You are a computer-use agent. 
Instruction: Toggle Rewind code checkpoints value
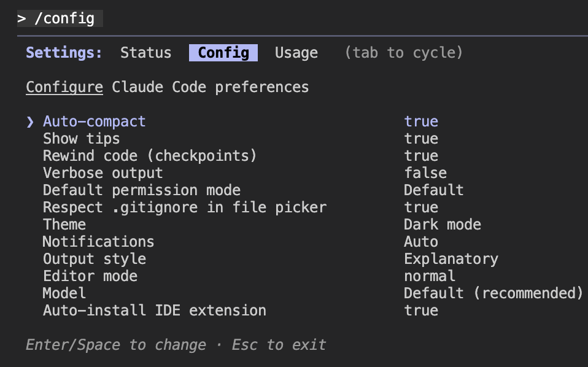coord(421,156)
